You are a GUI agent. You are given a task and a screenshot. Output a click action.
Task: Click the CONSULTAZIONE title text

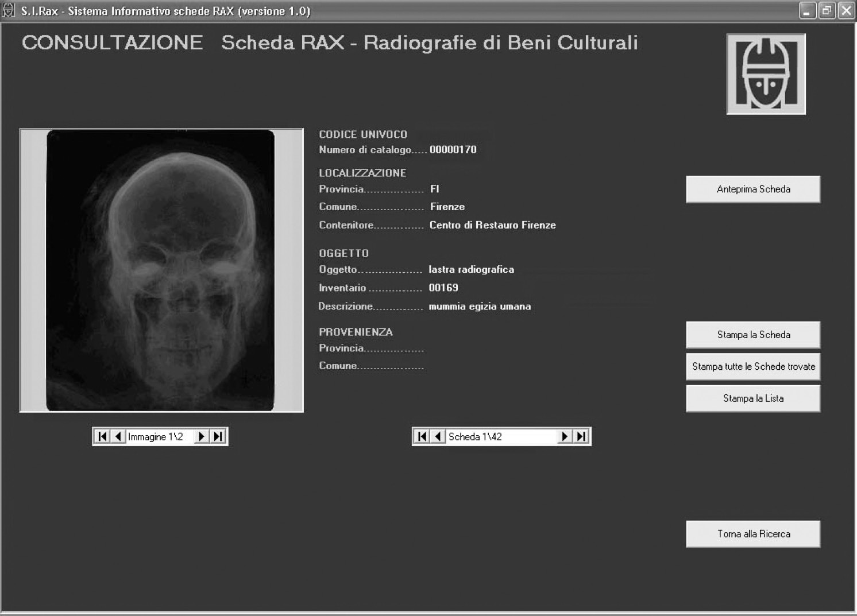pyautogui.click(x=113, y=42)
